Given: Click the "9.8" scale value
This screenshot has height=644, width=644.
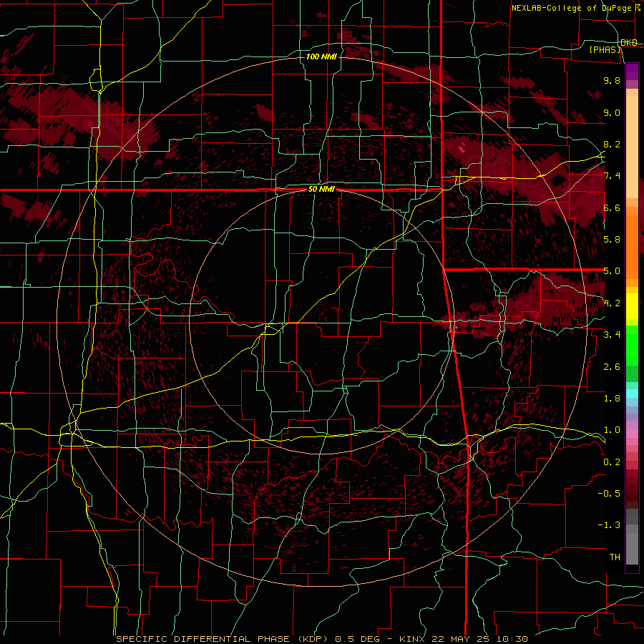Looking at the screenshot, I should [612, 80].
